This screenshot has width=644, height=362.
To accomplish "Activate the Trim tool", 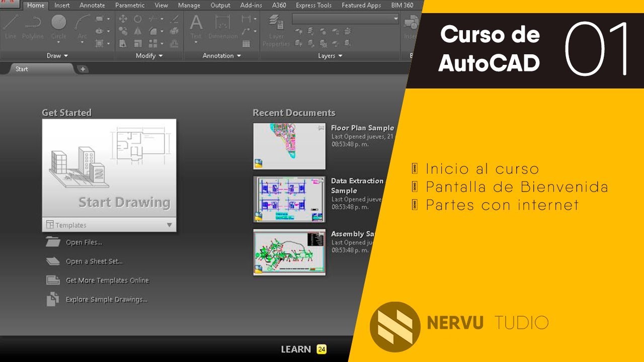I will coord(153,19).
